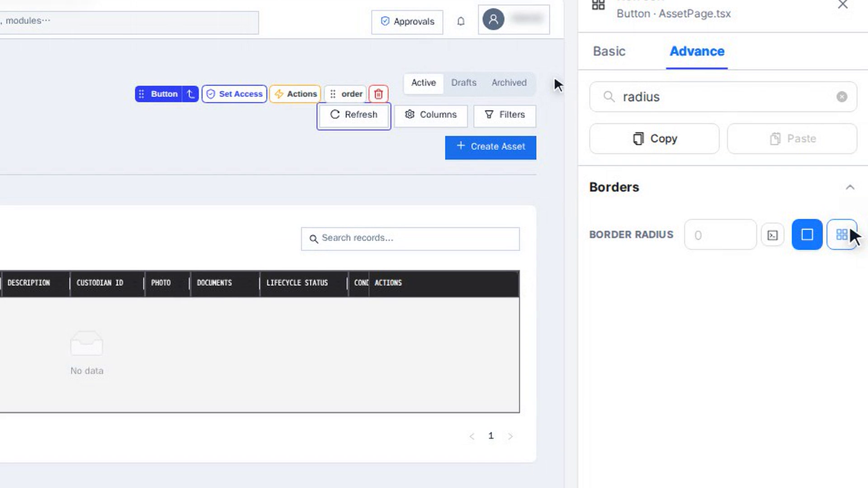Click the modules search bar
This screenshot has height=488, width=868.
tap(129, 23)
